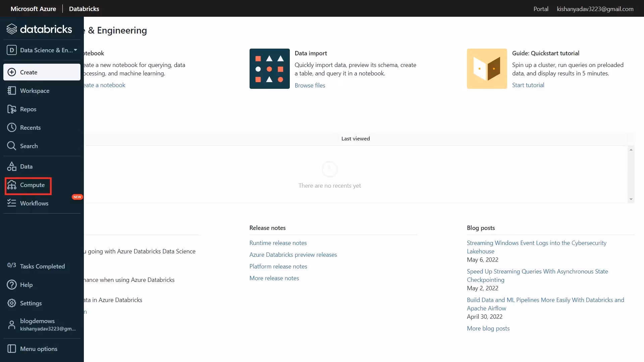Click the Start tutorial link
This screenshot has width=644, height=362.
(528, 85)
